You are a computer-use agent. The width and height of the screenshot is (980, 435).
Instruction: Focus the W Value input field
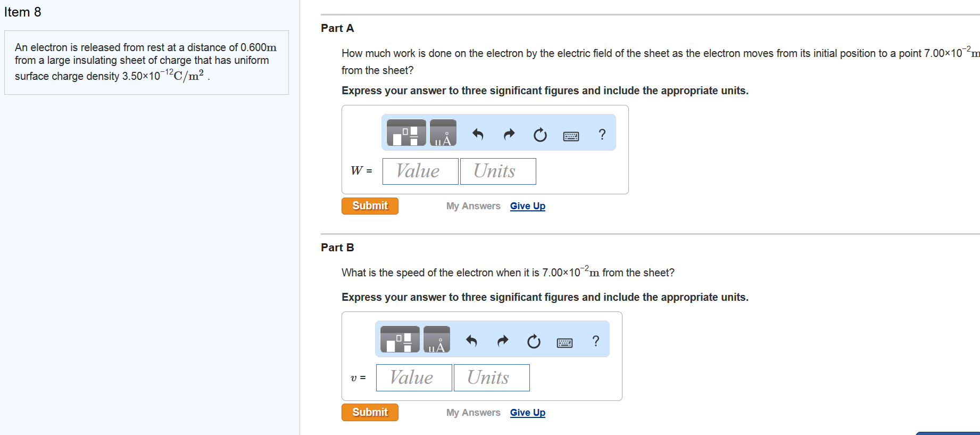coord(420,171)
